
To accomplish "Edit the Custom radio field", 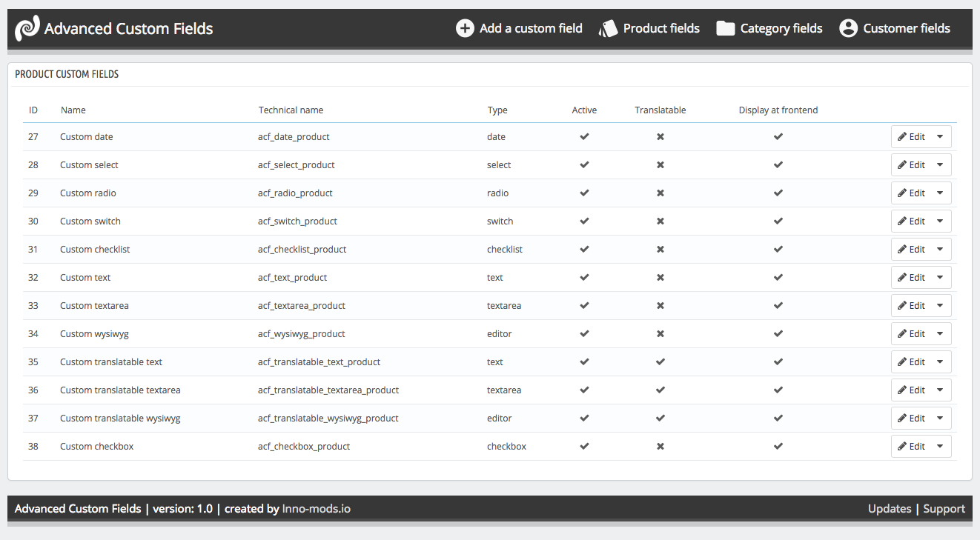I will (x=911, y=193).
